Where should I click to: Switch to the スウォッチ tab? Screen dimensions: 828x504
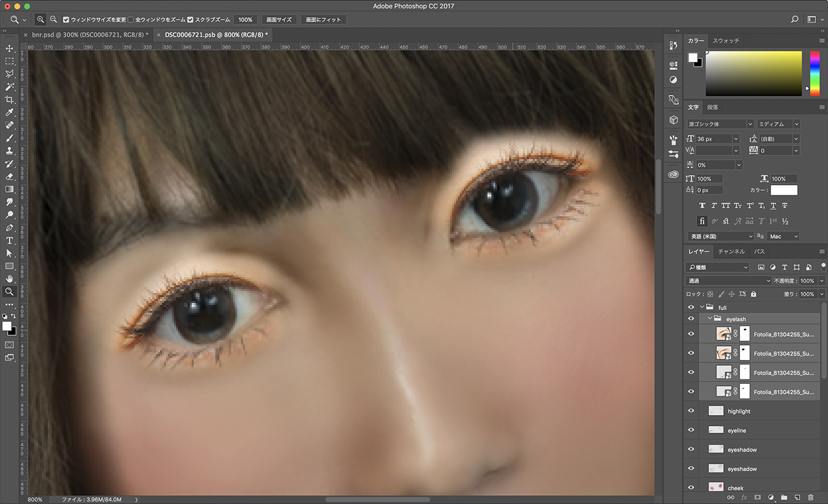[x=726, y=40]
